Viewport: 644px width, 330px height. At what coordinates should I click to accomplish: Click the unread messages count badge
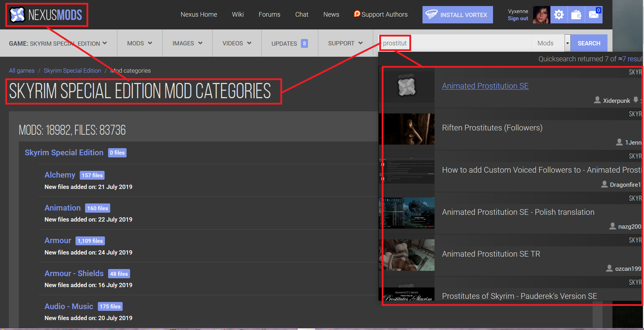click(599, 10)
